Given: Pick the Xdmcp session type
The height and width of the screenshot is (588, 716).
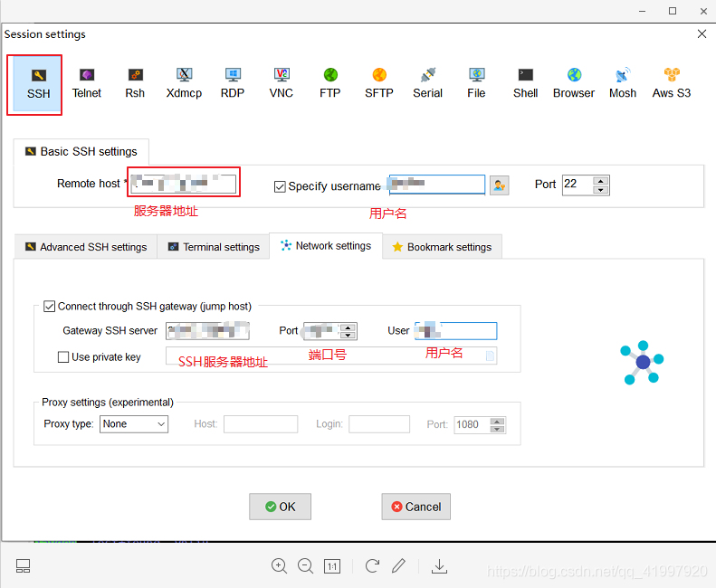Looking at the screenshot, I should [x=184, y=84].
